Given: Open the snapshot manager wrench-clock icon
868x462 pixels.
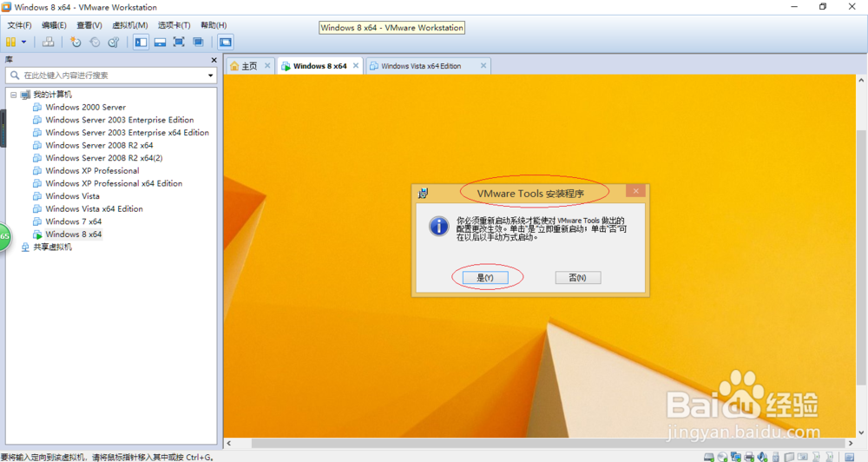Looking at the screenshot, I should (114, 42).
